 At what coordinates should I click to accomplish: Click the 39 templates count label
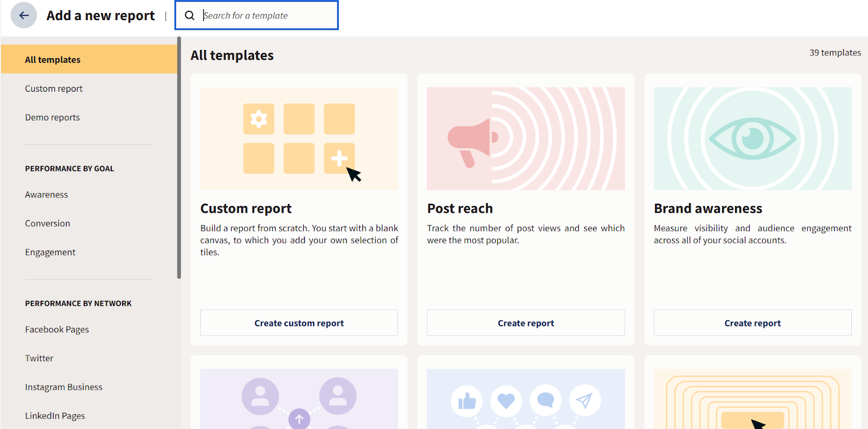[835, 53]
